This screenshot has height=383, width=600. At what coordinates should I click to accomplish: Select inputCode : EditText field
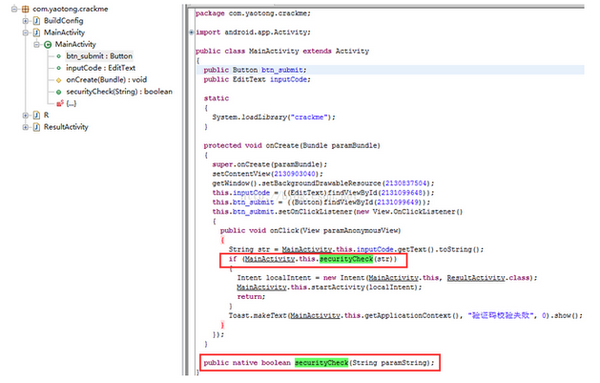(x=101, y=68)
